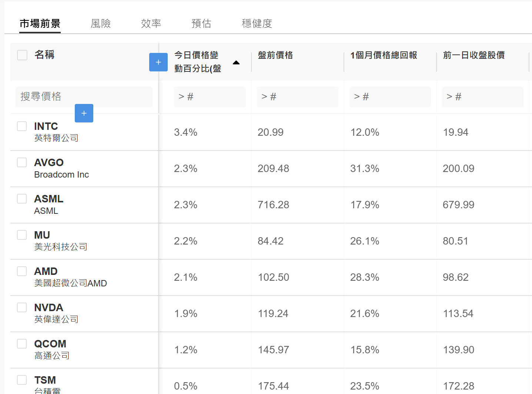Click the company name 英特爾公司
Screen dimensions: 532x394
(x=56, y=138)
